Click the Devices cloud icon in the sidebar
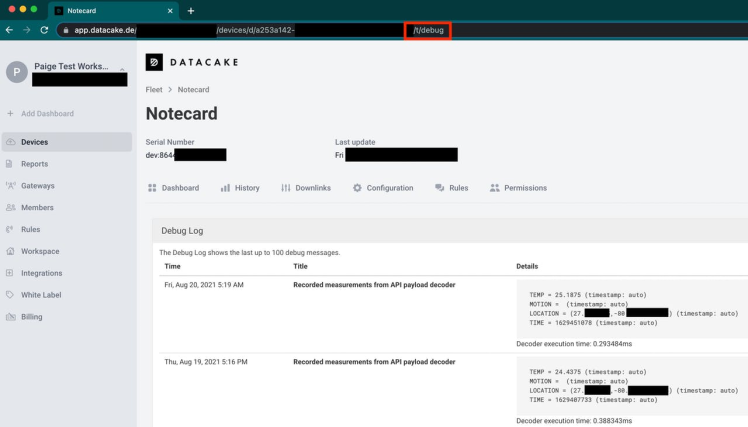Screen dimensions: 748x427 click(10, 142)
